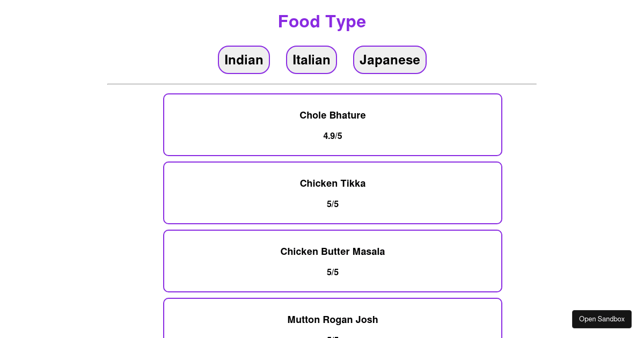This screenshot has height=338, width=644.
Task: Click the Food Type heading
Action: [322, 21]
